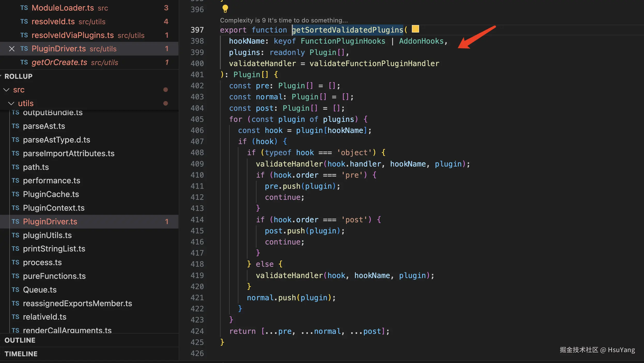Viewport: 644px width, 363px height.
Task: Click line number 405 in the gutter
Action: coord(197,119)
